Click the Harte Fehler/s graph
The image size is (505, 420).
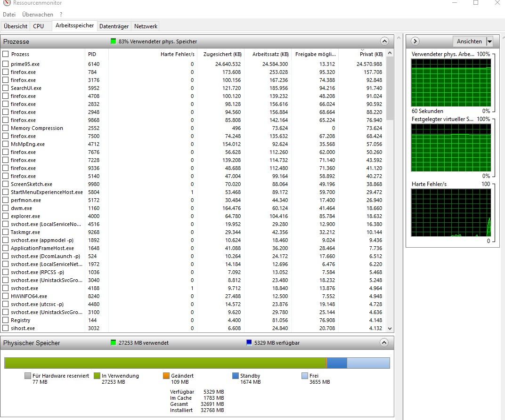[x=451, y=213]
